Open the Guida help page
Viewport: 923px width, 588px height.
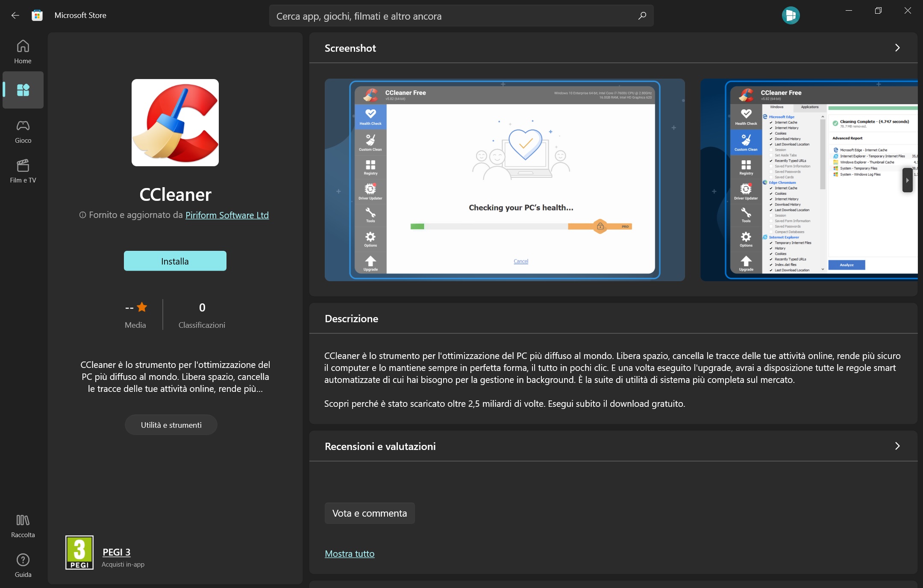click(x=23, y=566)
